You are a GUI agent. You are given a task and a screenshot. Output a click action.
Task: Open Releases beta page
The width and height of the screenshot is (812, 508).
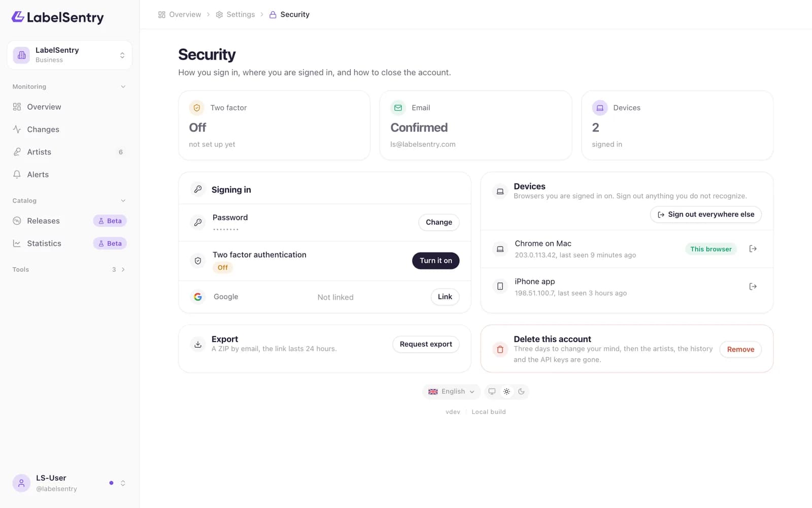click(x=70, y=221)
